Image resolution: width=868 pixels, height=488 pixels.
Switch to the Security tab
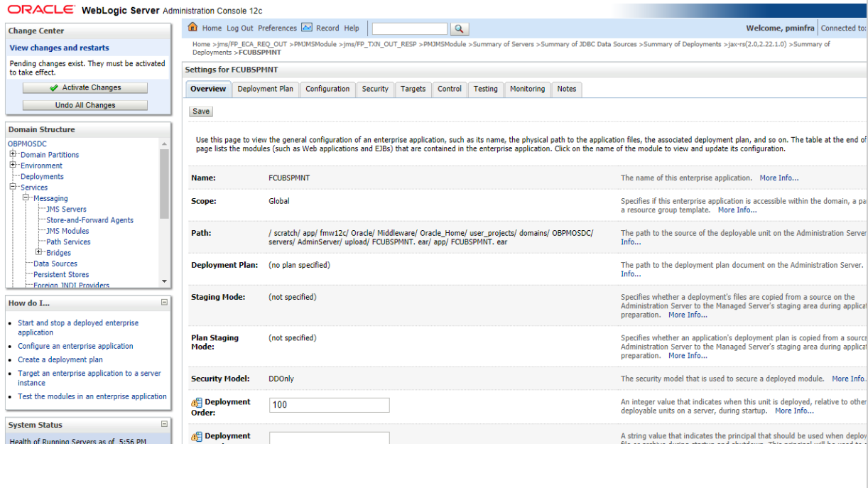pyautogui.click(x=375, y=89)
